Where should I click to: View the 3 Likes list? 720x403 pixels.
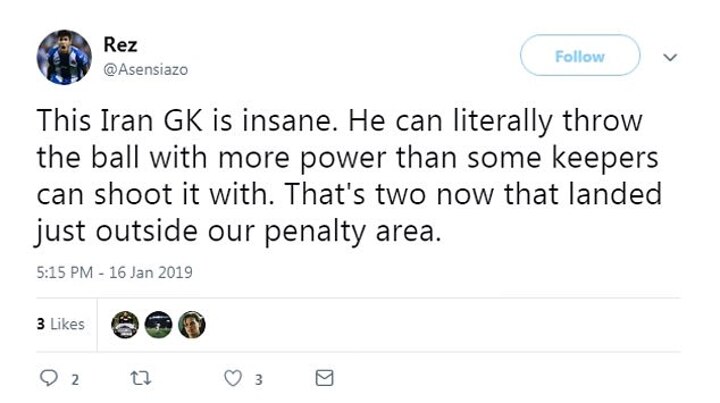[60, 325]
